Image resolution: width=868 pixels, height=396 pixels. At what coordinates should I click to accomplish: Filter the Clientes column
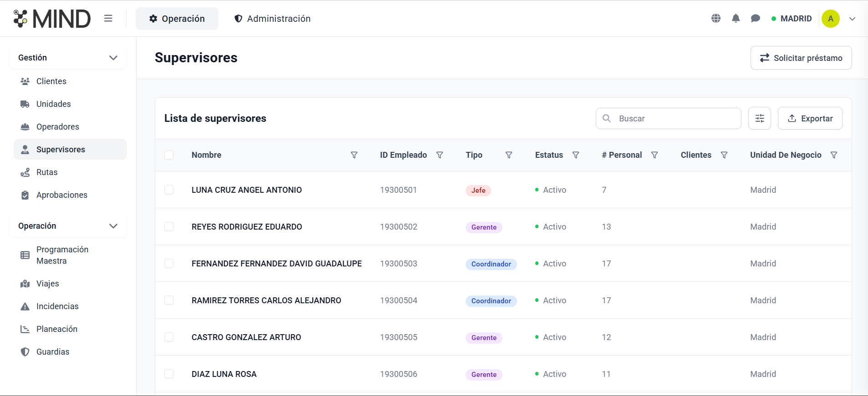pos(724,155)
